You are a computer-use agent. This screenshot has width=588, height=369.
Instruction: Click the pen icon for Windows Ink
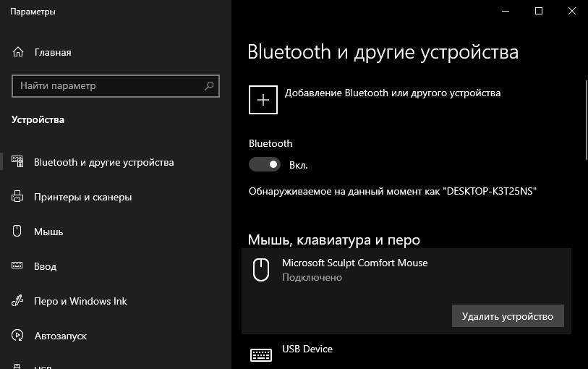(18, 301)
